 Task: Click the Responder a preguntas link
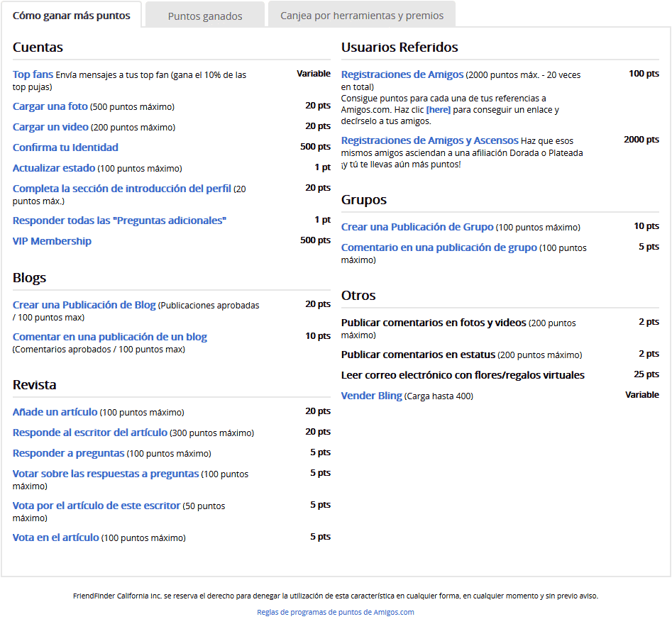68,453
